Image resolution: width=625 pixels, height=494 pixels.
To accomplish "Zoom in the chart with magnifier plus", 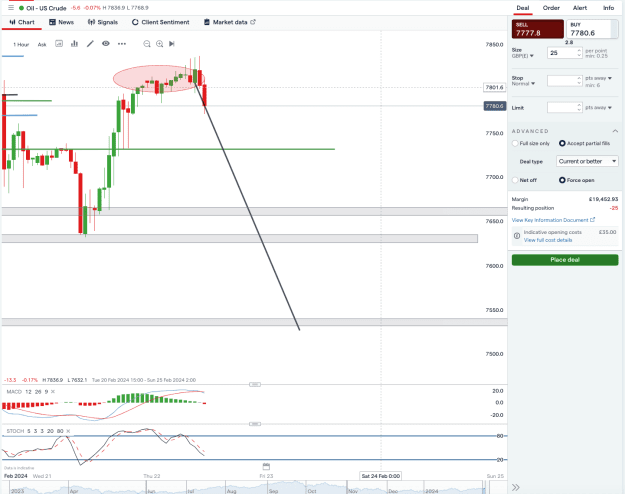I will 159,44.
